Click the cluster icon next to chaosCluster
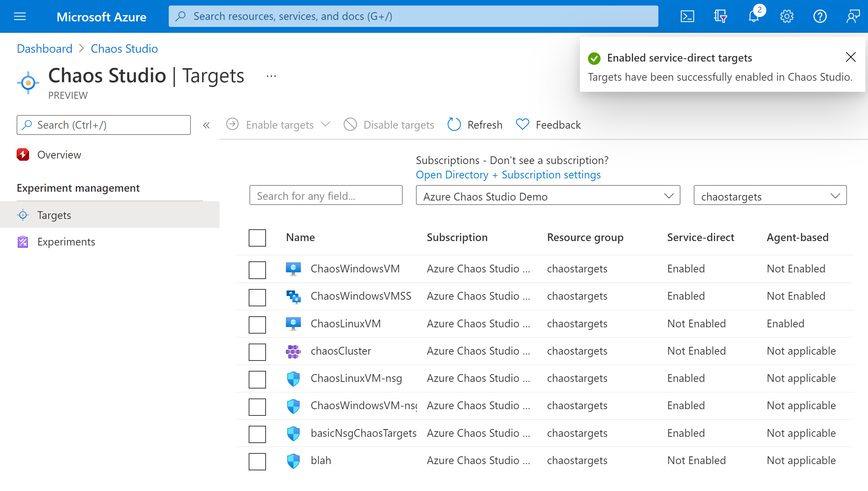This screenshot has width=868, height=491. click(x=293, y=351)
